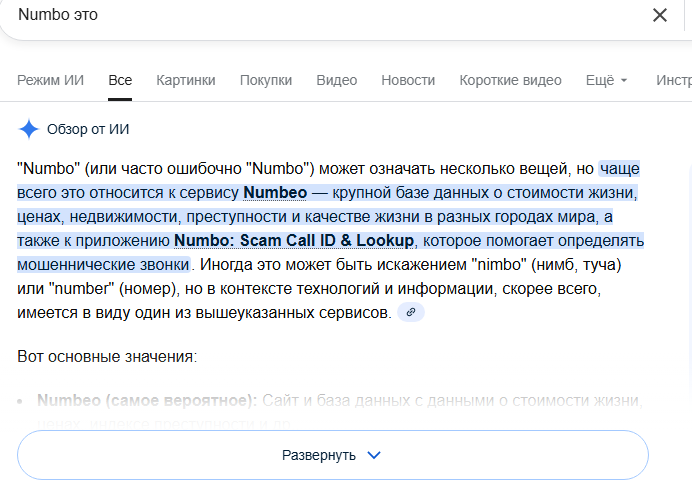Open the Картинки tab
This screenshot has width=692, height=481.
[186, 81]
